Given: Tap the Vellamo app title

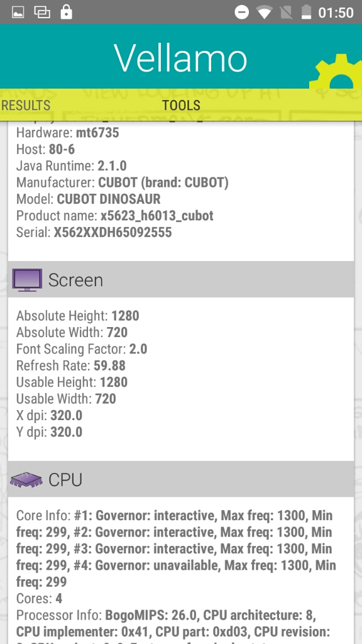Looking at the screenshot, I should (180, 57).
